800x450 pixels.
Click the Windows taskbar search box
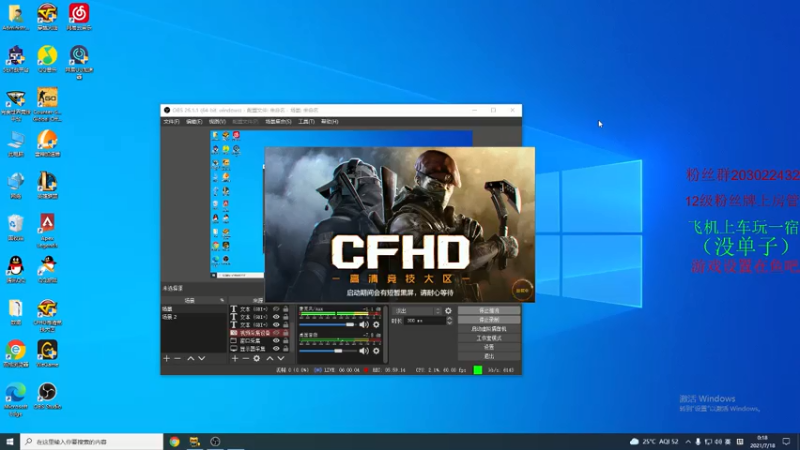click(92, 442)
